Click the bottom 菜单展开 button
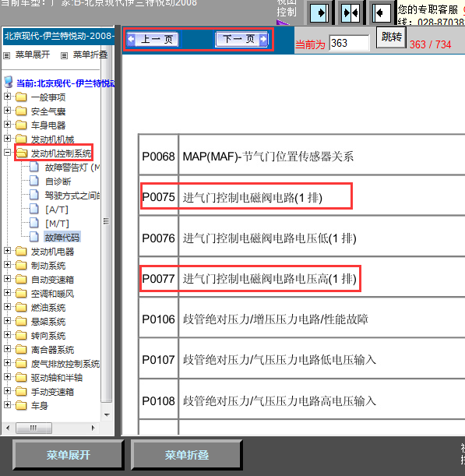 [69, 454]
